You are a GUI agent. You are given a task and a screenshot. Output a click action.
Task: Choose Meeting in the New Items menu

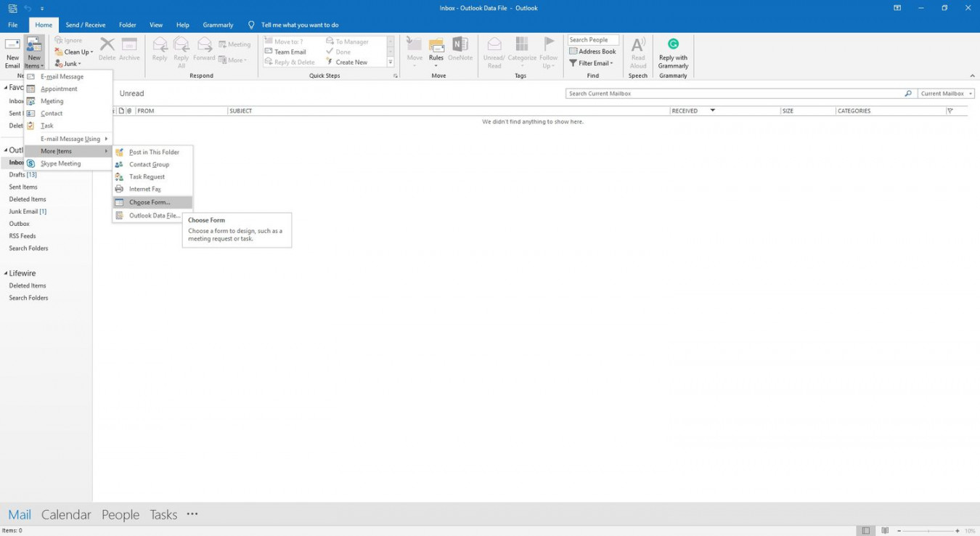68,101
